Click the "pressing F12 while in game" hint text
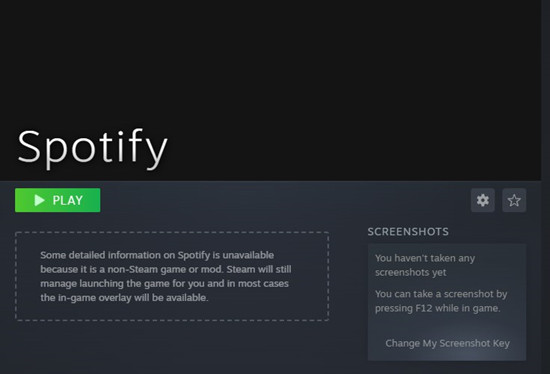Screen dimensions: 550x374 coord(437,308)
